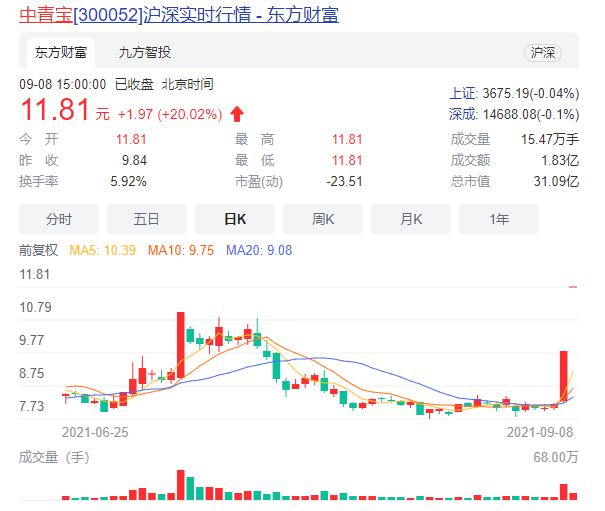Click the tallest red volume bar
Viewport: 605px width, 511px height.
[181, 485]
